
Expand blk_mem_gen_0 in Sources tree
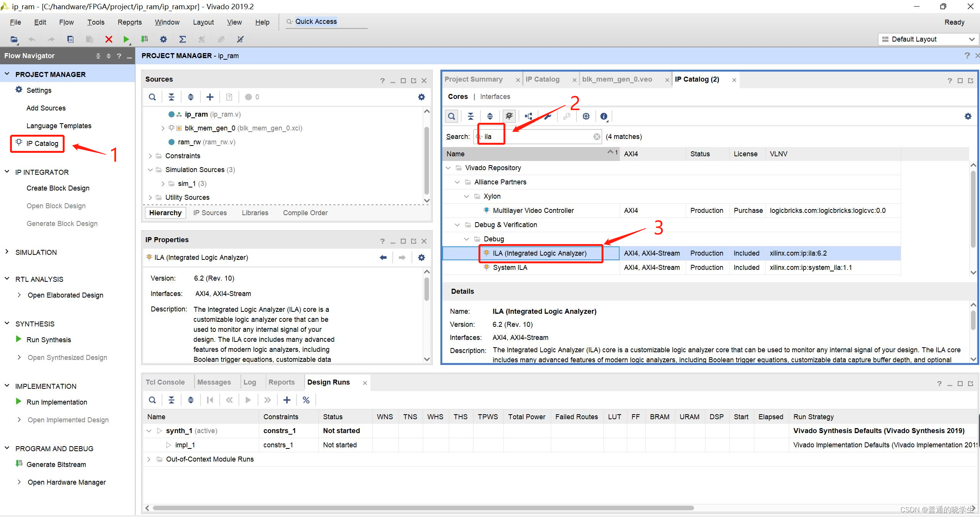[163, 128]
